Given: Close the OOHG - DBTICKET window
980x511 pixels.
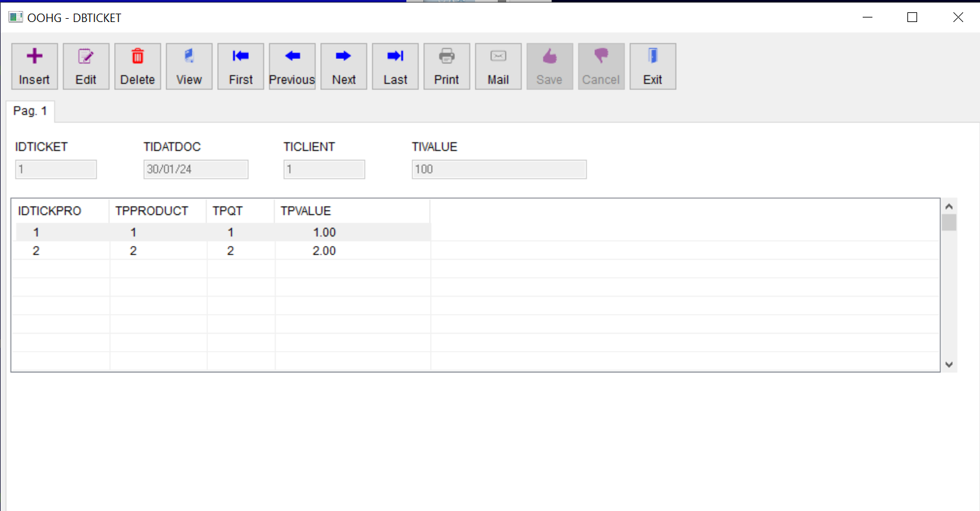Looking at the screenshot, I should 957,17.
